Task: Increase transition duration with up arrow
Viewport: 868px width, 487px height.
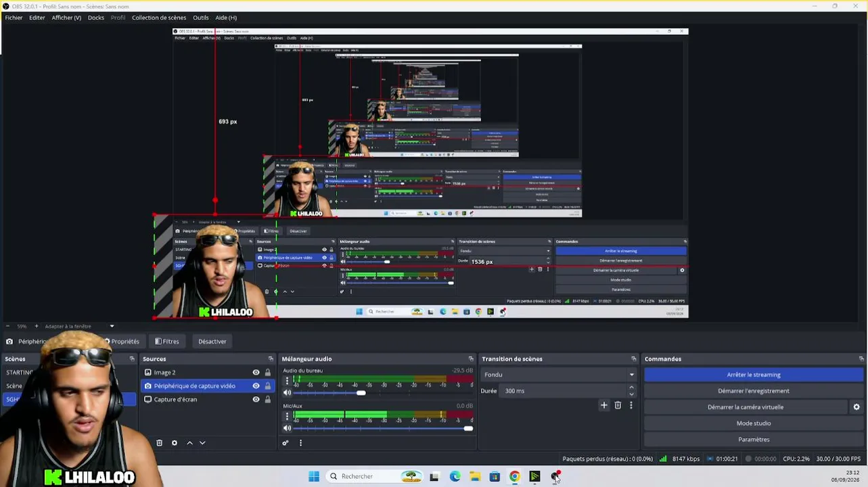Action: tap(632, 388)
